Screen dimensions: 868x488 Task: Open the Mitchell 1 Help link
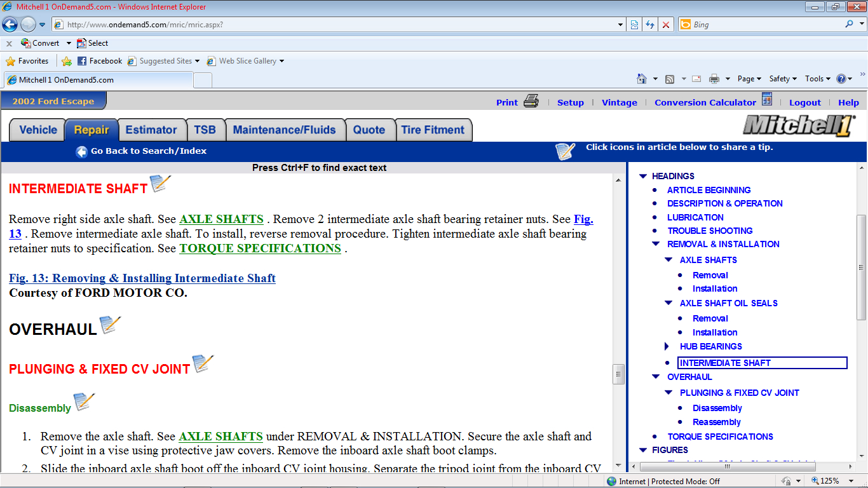pyautogui.click(x=848, y=102)
